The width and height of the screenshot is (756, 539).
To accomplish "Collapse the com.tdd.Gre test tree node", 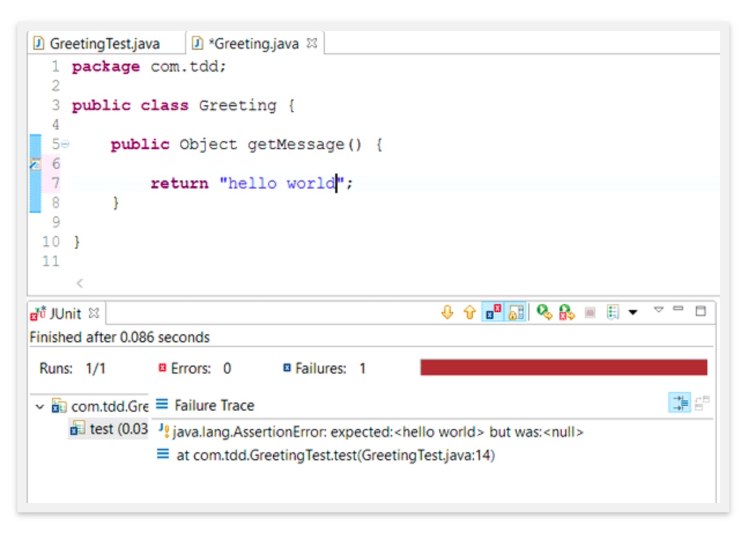I will pyautogui.click(x=39, y=407).
